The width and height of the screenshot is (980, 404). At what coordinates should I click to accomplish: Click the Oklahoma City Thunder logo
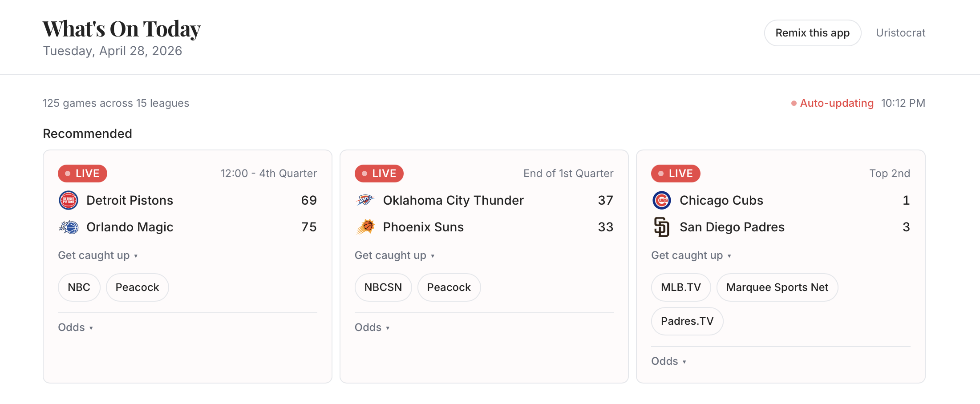tap(365, 200)
